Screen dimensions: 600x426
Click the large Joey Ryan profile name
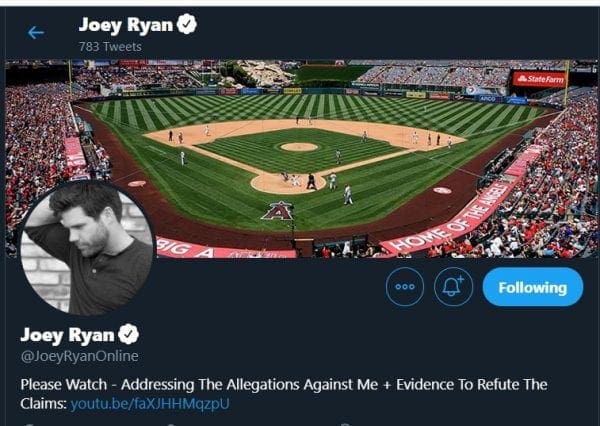pyautogui.click(x=68, y=334)
